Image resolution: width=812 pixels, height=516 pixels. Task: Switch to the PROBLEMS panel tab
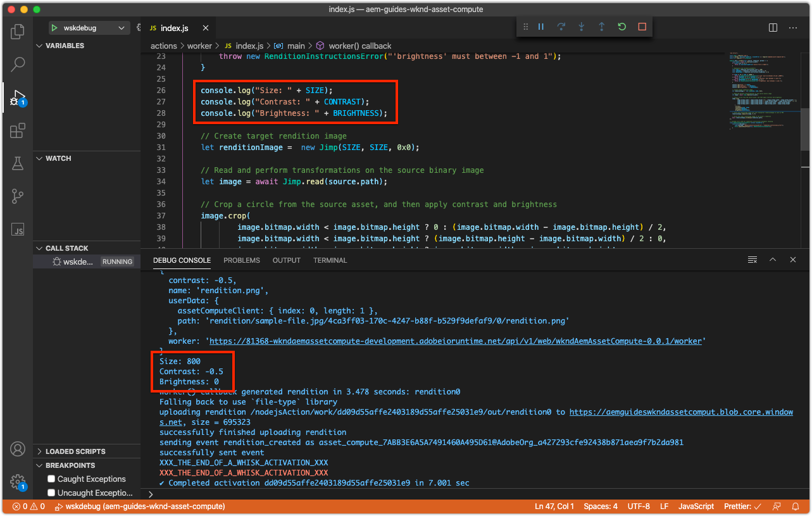(241, 260)
